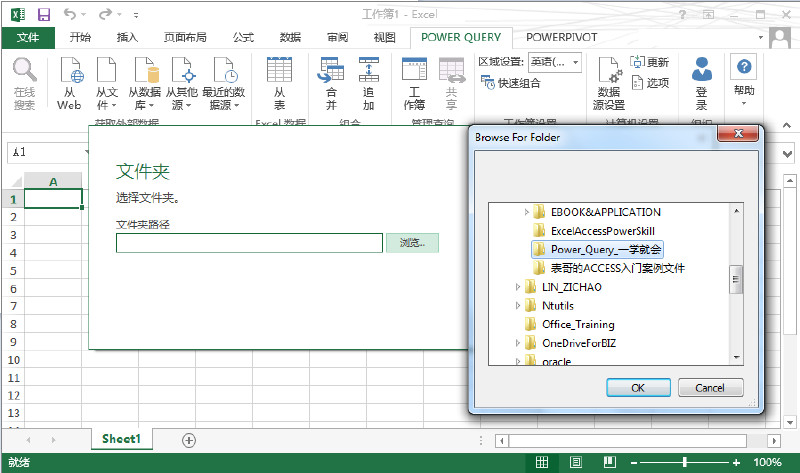
Task: Click the user account avatar icon
Action: pos(780,38)
